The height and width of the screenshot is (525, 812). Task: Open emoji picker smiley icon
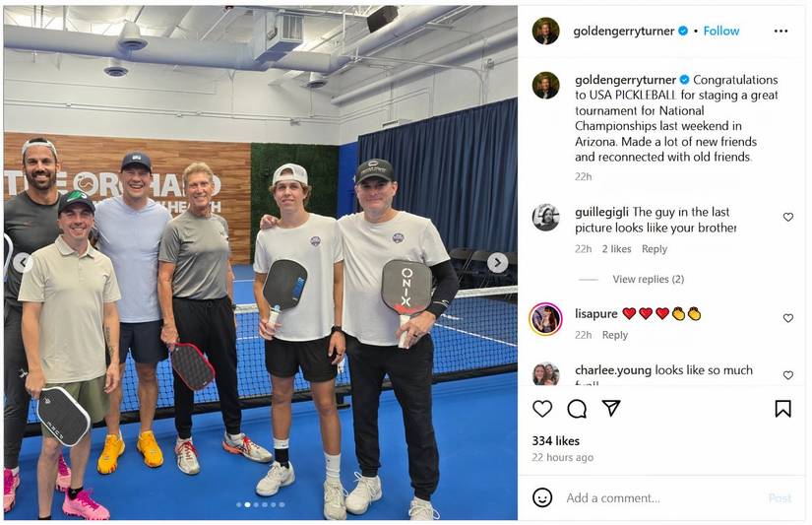pyautogui.click(x=542, y=497)
